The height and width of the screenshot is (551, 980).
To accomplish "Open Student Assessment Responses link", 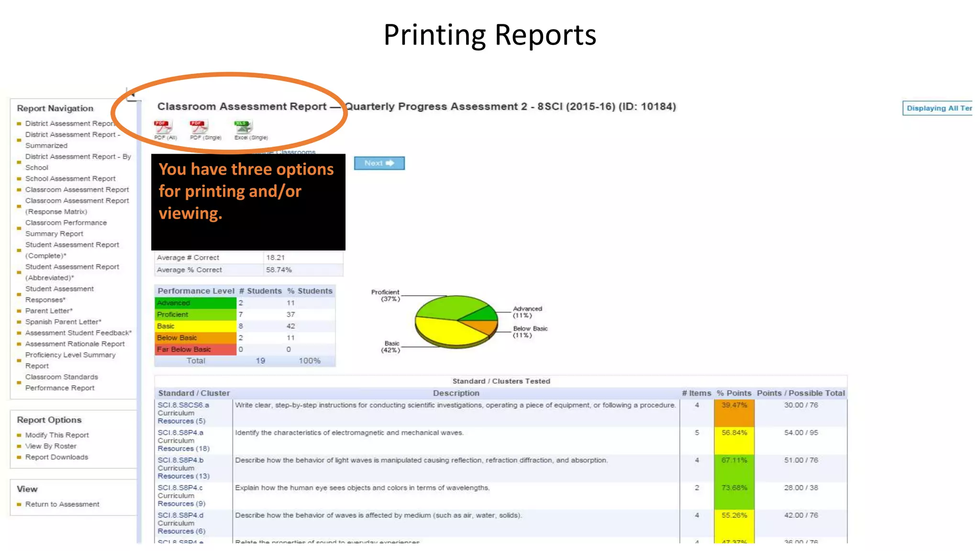I will [59, 294].
